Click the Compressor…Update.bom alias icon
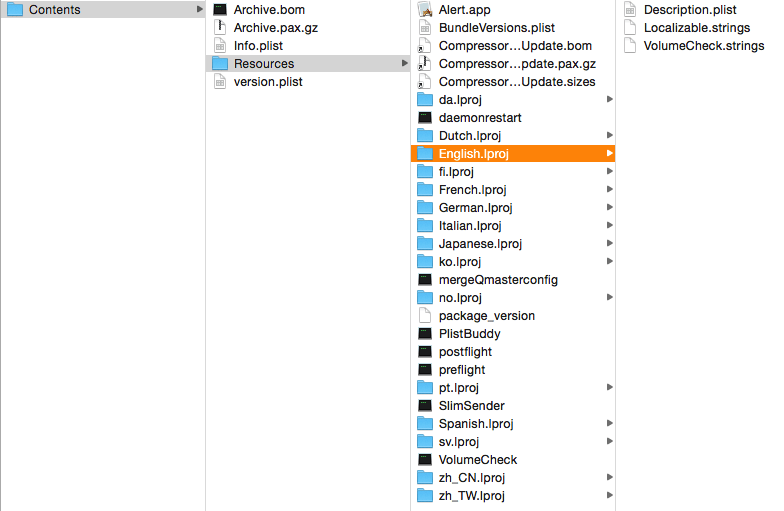 [425, 46]
